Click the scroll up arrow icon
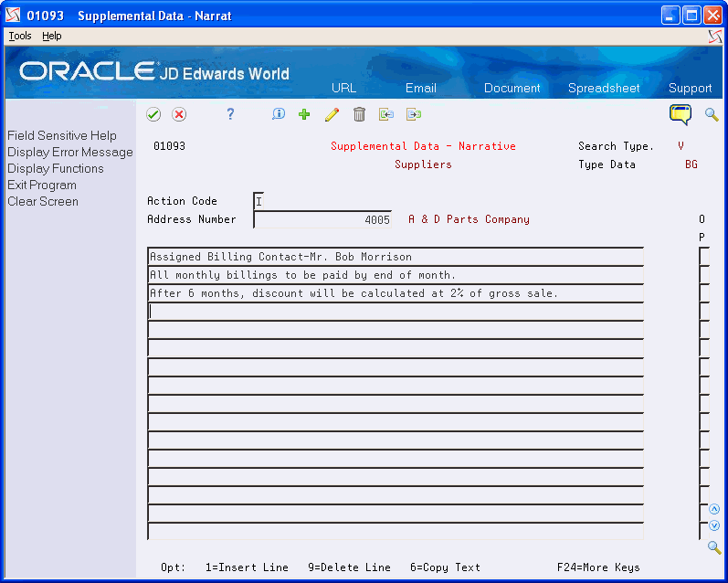 [714, 509]
